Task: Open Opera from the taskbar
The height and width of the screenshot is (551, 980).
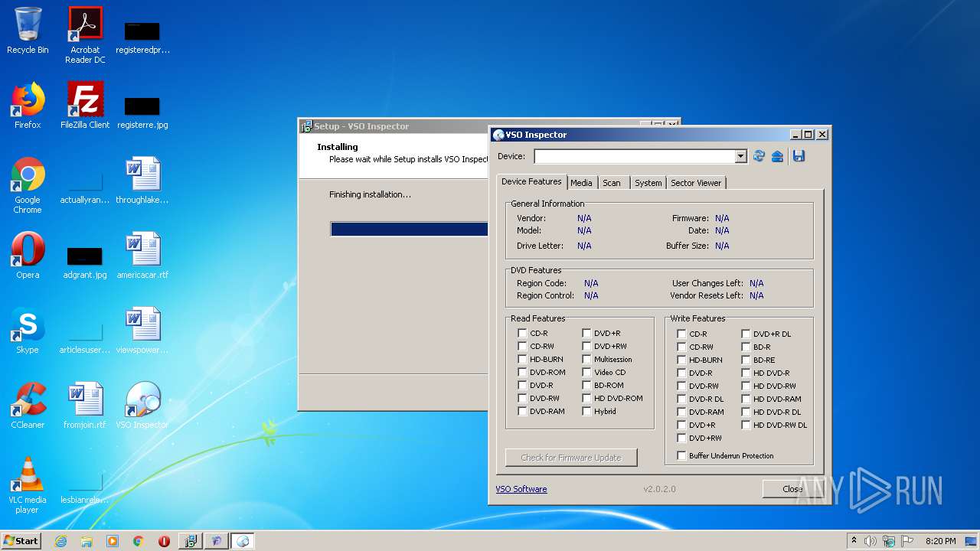Action: 164,541
